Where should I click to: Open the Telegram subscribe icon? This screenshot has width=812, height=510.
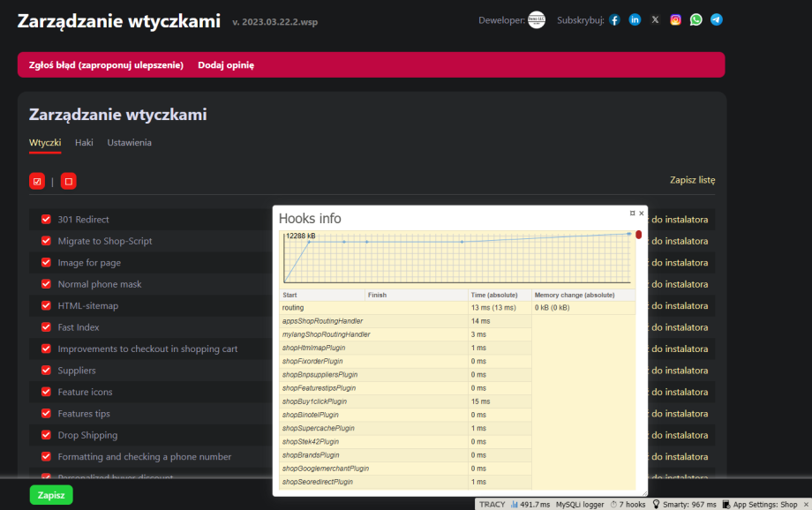(x=716, y=20)
